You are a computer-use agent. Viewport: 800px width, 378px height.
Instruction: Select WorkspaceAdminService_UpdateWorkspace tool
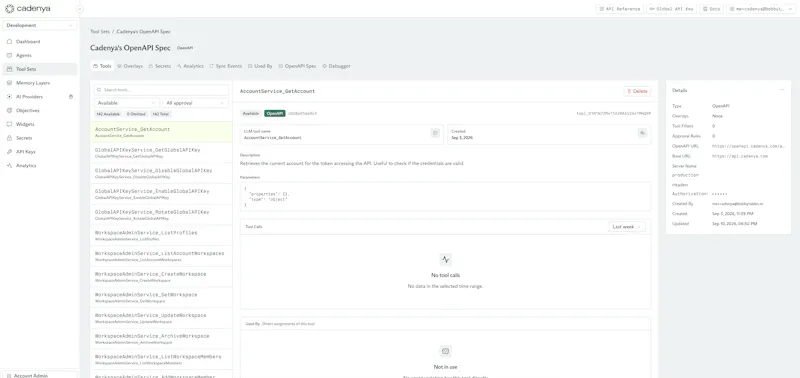[x=161, y=318]
